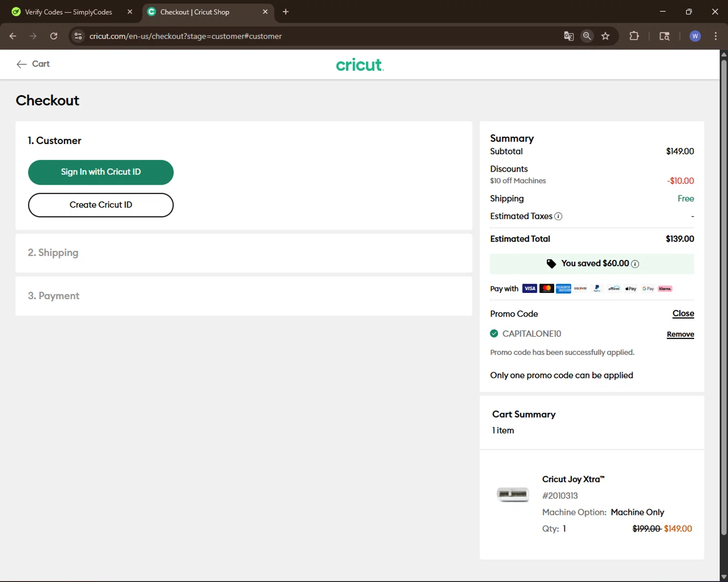Click the Visa payment icon

[x=529, y=289]
